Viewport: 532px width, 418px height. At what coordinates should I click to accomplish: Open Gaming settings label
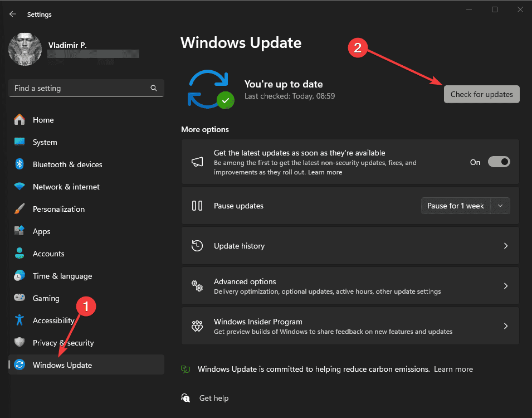coord(46,299)
